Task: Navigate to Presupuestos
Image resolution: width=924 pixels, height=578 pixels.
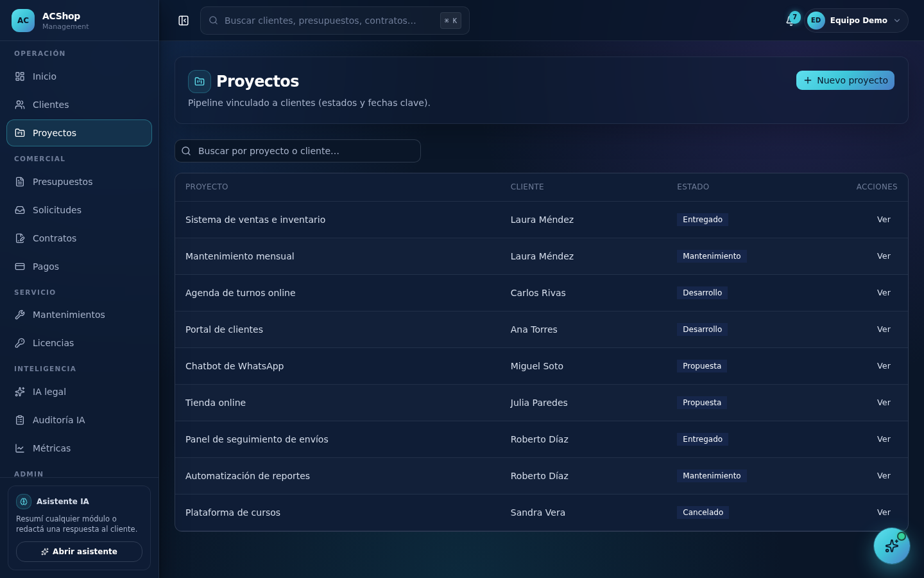Action: pos(79,182)
